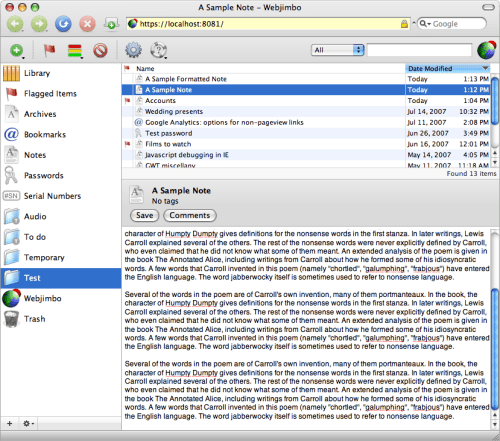The height and width of the screenshot is (441, 500).
Task: Open the Library collection
Action: (x=61, y=73)
